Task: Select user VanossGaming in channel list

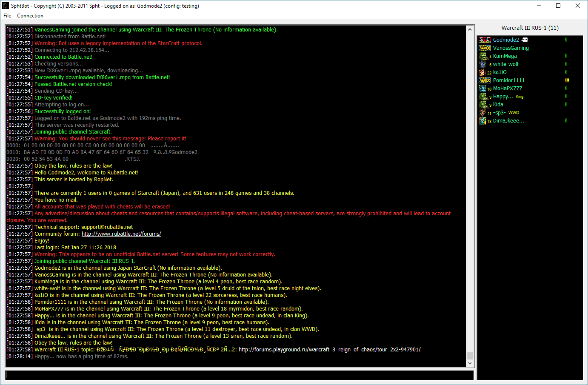Action: tap(511, 48)
